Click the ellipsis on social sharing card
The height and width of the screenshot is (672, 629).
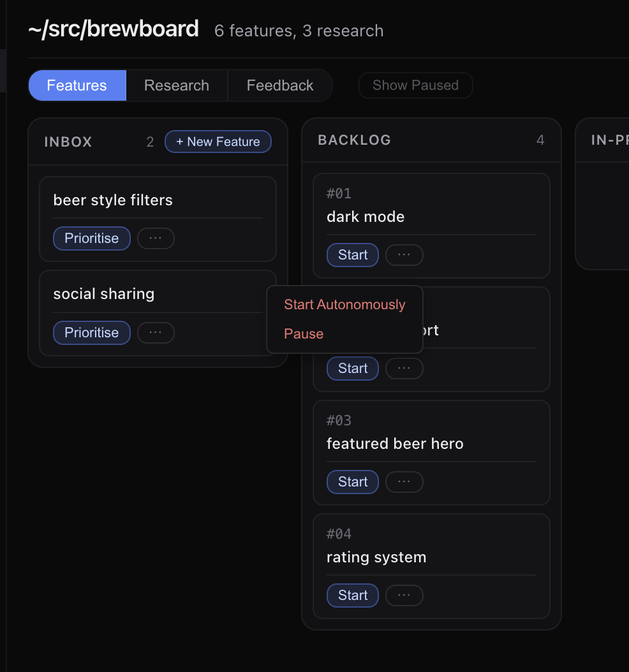(156, 333)
